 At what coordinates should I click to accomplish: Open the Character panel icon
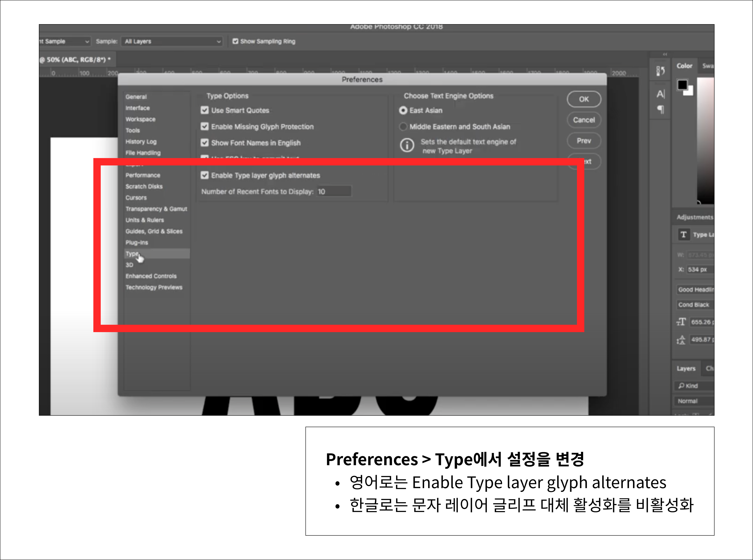point(660,94)
